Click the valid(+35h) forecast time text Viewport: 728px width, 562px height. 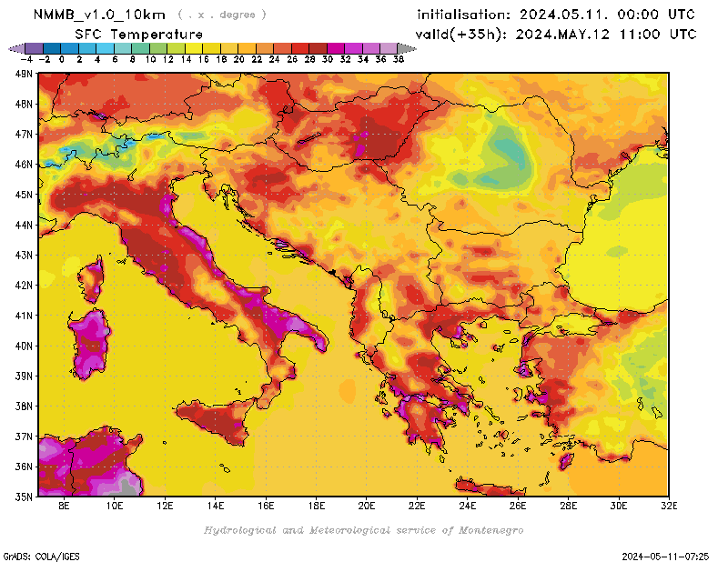tap(556, 35)
